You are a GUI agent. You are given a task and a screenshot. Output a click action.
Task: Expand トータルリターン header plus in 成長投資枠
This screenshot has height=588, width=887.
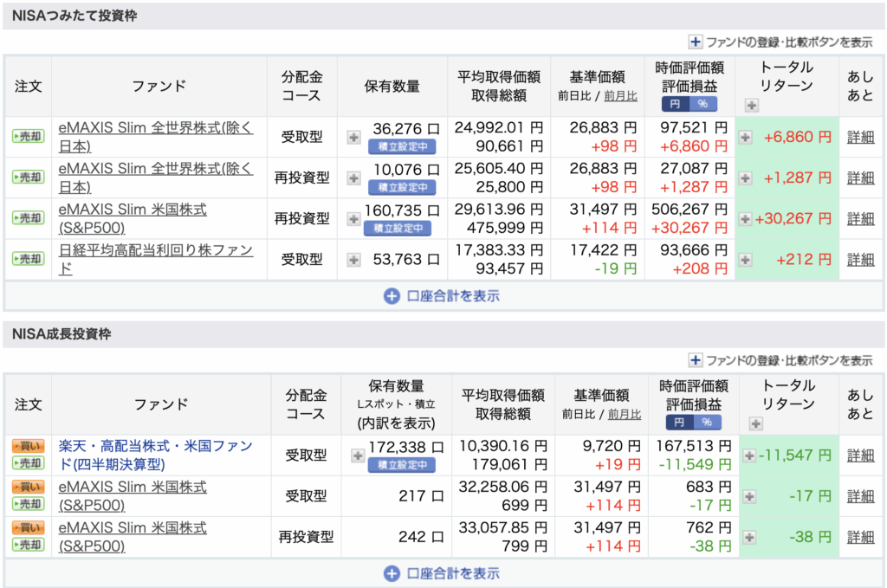(755, 423)
